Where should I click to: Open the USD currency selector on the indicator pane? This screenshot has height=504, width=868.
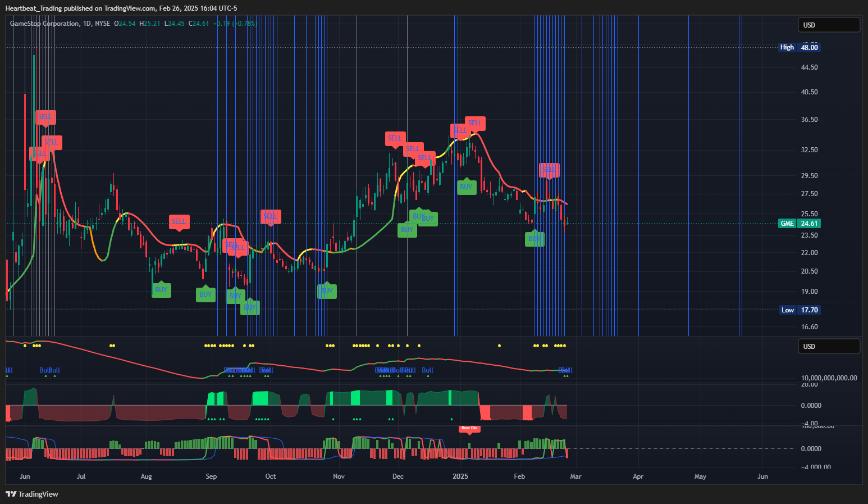click(x=829, y=346)
